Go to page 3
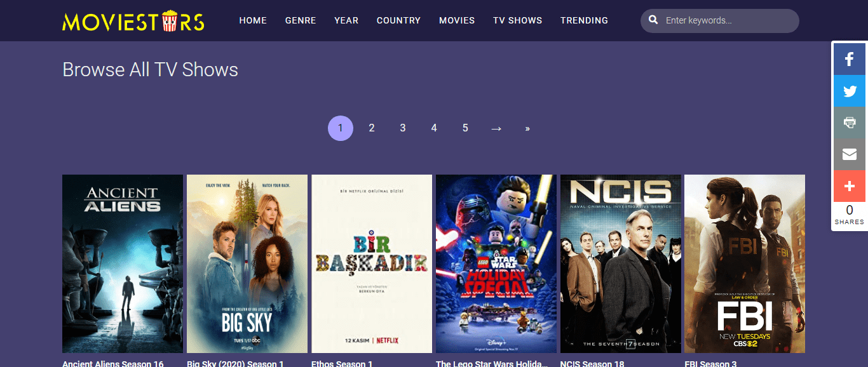Screen dimensions: 868x367 (403, 128)
